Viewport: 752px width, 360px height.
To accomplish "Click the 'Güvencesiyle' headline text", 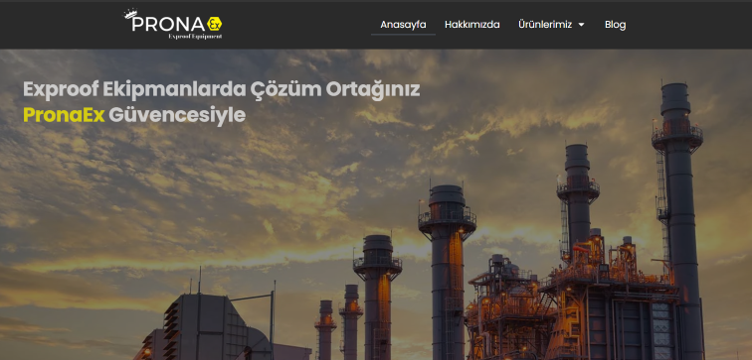I will 177,116.
